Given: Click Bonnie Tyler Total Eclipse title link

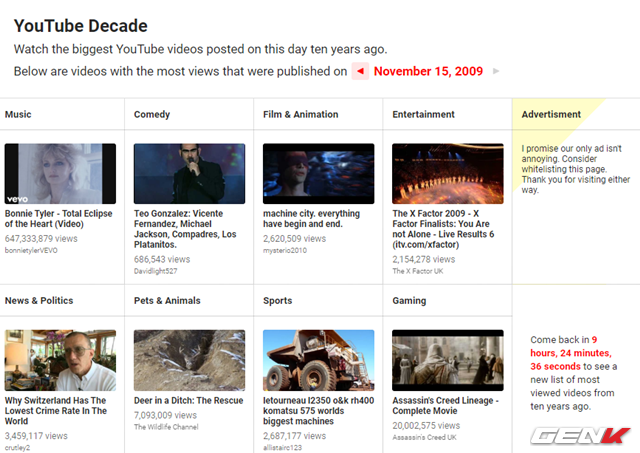Looking at the screenshot, I should pyautogui.click(x=60, y=219).
